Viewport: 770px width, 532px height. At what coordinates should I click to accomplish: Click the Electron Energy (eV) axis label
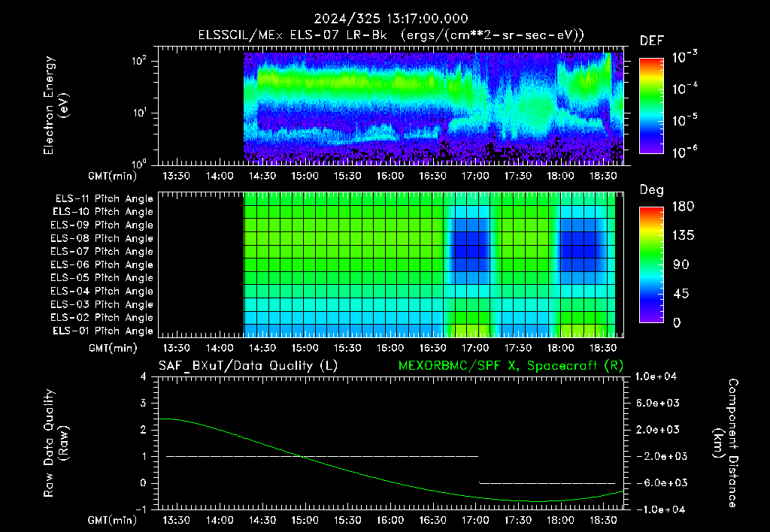56,105
